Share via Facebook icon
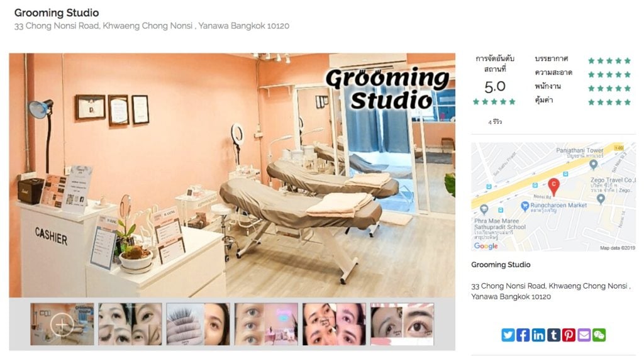 (x=523, y=335)
